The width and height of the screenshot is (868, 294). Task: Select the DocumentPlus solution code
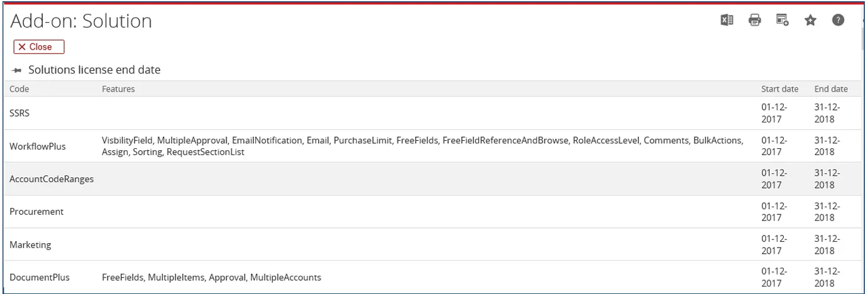[x=40, y=277]
